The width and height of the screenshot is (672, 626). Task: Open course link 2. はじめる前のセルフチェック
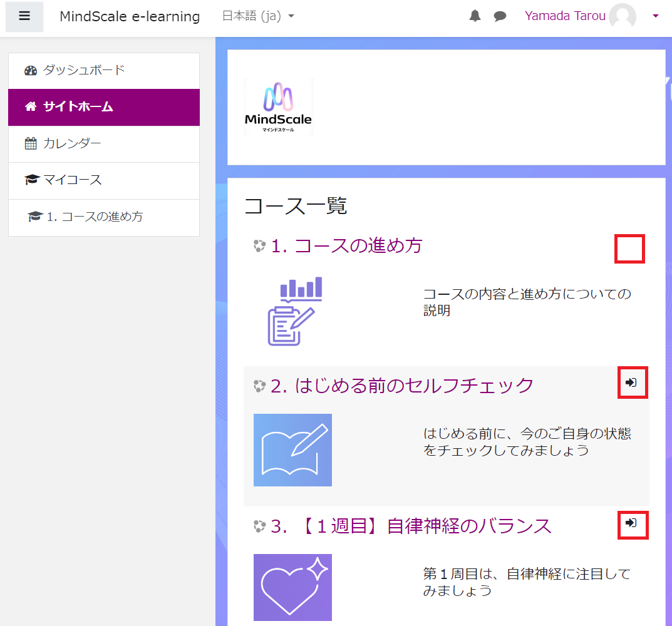(402, 386)
